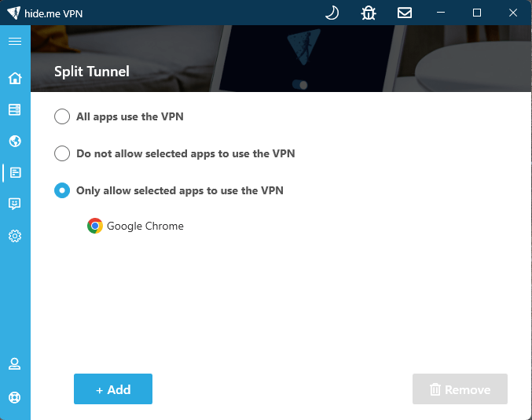The image size is (532, 420).
Task: Open the globe icon in the sidebar
Action: click(15, 141)
